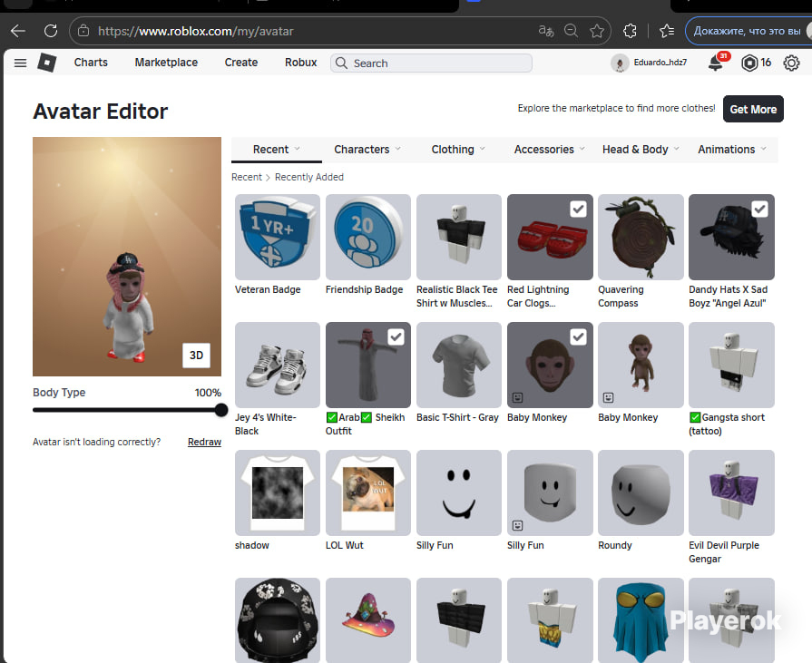The width and height of the screenshot is (812, 663).
Task: Open the notifications bell icon
Action: [715, 63]
